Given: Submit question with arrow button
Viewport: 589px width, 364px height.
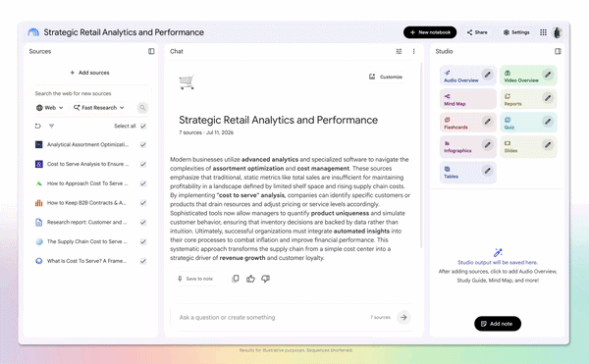Looking at the screenshot, I should click(403, 318).
